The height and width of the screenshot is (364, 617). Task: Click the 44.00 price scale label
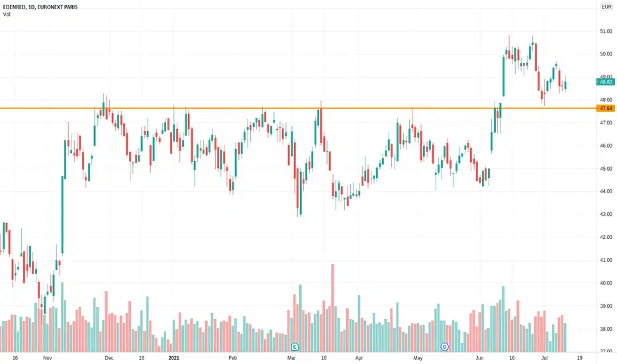[x=606, y=191]
